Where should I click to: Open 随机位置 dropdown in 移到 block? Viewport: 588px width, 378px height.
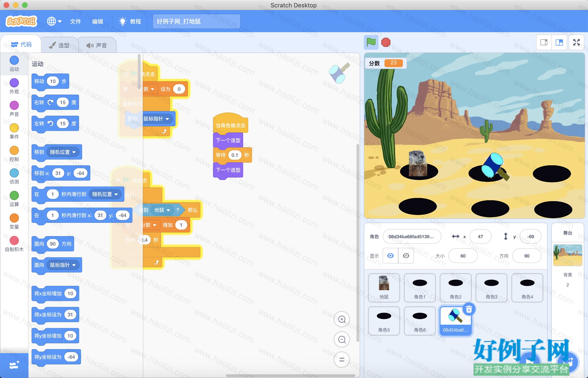pyautogui.click(x=63, y=152)
